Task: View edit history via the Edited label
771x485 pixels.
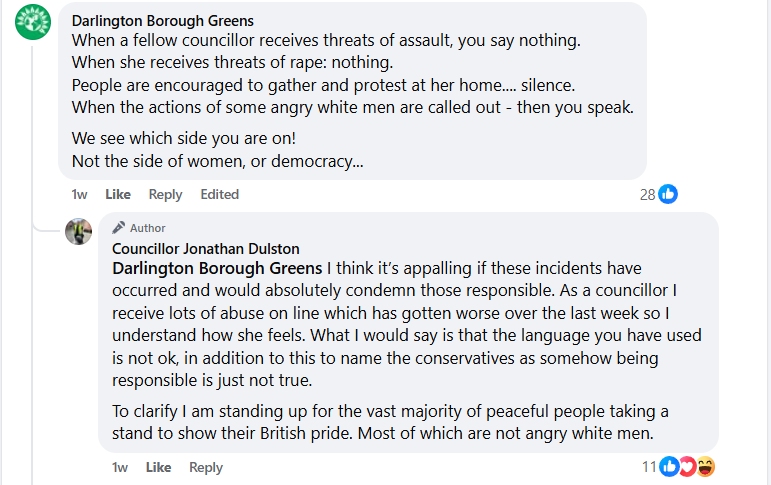Action: pyautogui.click(x=219, y=194)
